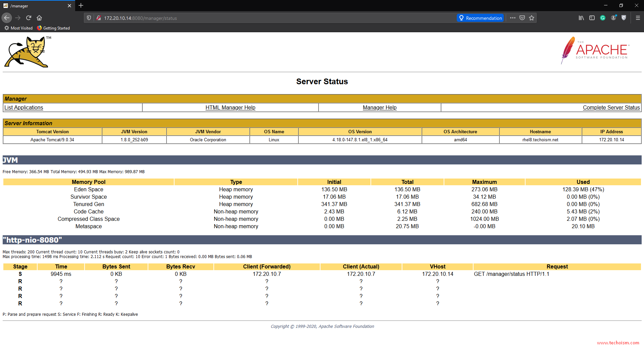Viewport: 644px width, 348px height.
Task: Click the Server Status page heading
Action: pyautogui.click(x=322, y=82)
